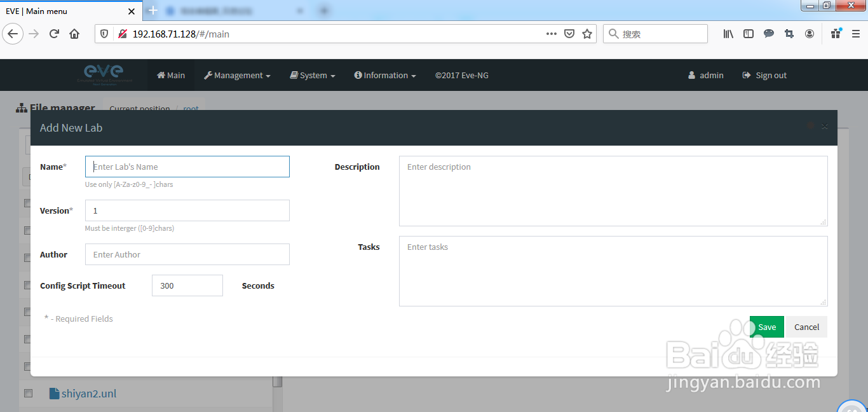Sign out of EVE-NG
The height and width of the screenshot is (412, 868).
coord(764,75)
